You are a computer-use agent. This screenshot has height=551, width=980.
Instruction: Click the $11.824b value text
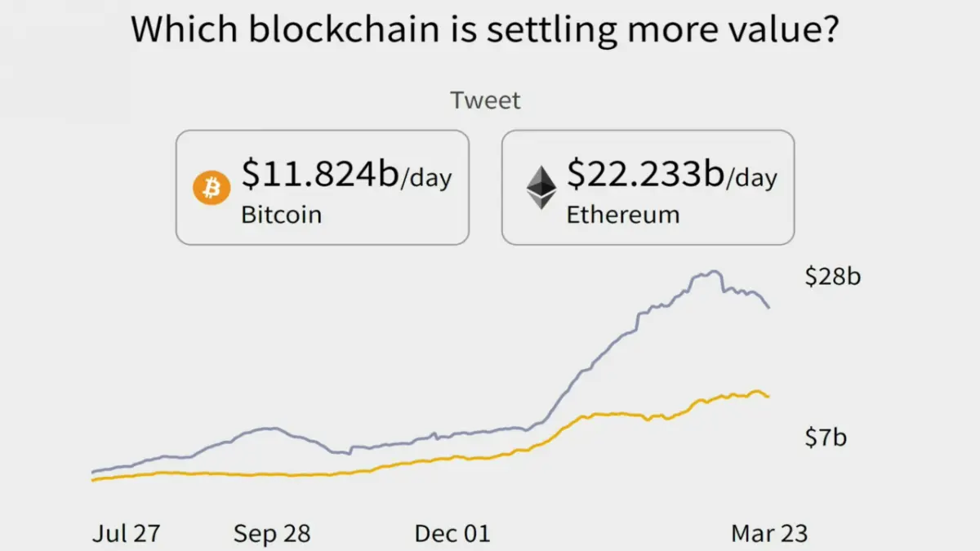coord(320,174)
